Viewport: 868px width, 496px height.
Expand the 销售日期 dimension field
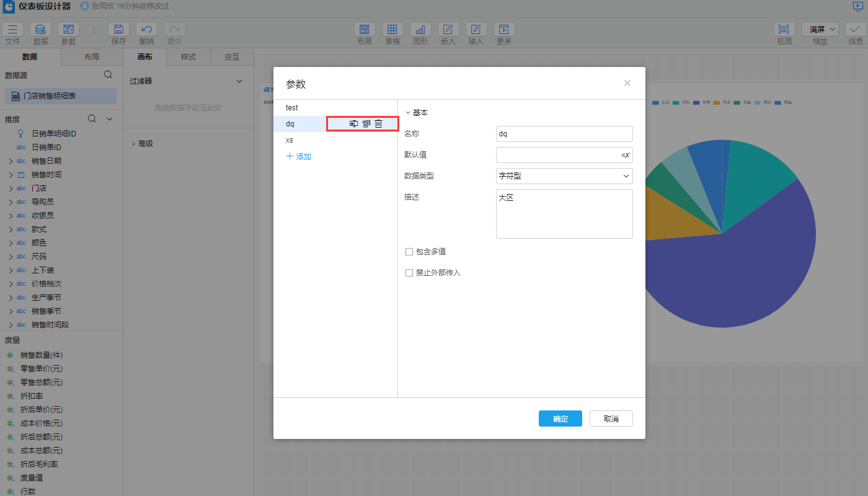coord(11,161)
